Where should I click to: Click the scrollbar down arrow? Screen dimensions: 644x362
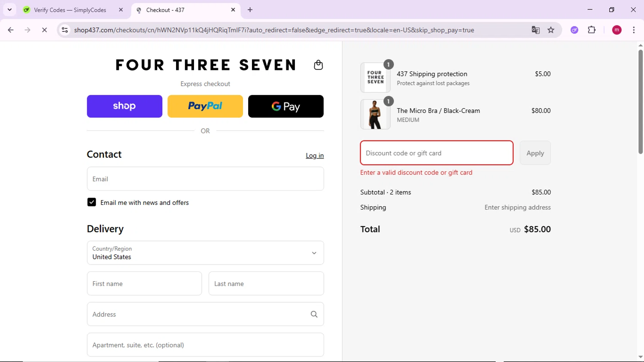[x=640, y=357]
